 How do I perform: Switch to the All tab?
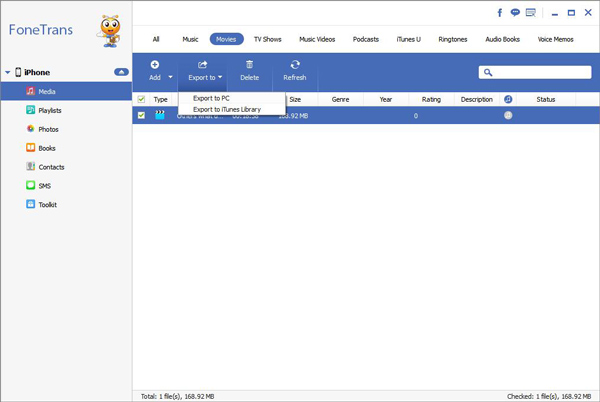156,39
